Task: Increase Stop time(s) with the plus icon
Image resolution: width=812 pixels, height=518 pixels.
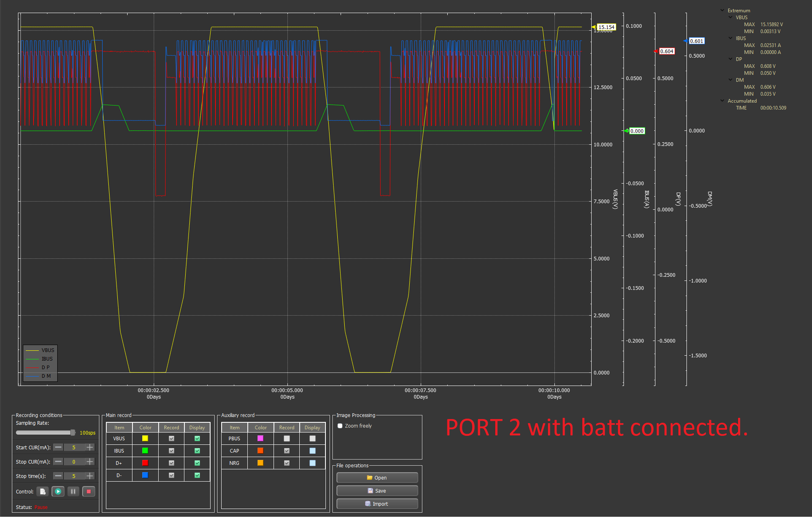Action: pos(90,476)
